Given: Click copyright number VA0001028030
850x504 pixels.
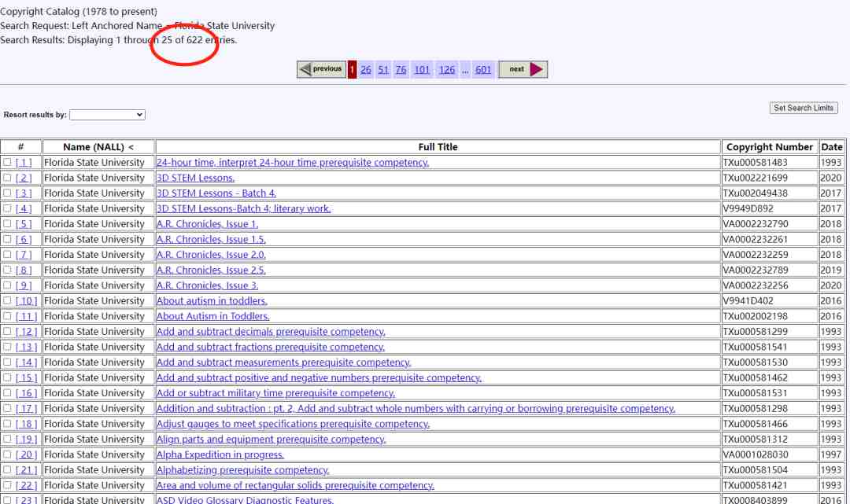Looking at the screenshot, I should pyautogui.click(x=756, y=454).
